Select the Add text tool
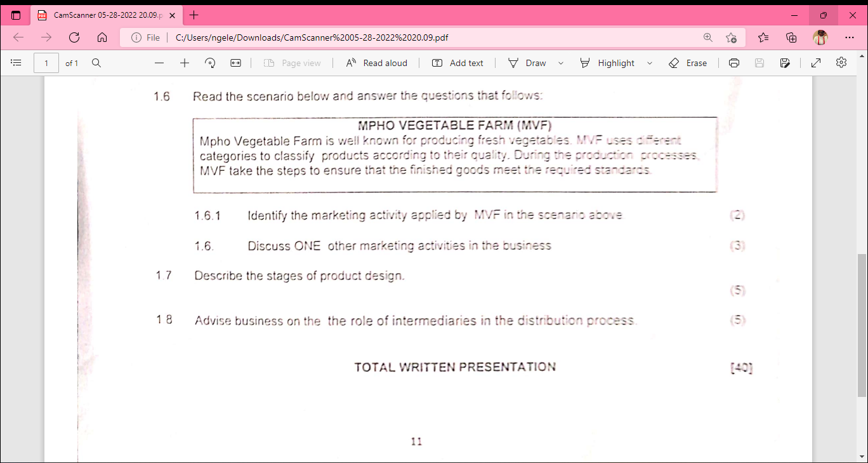The width and height of the screenshot is (868, 463). point(458,63)
